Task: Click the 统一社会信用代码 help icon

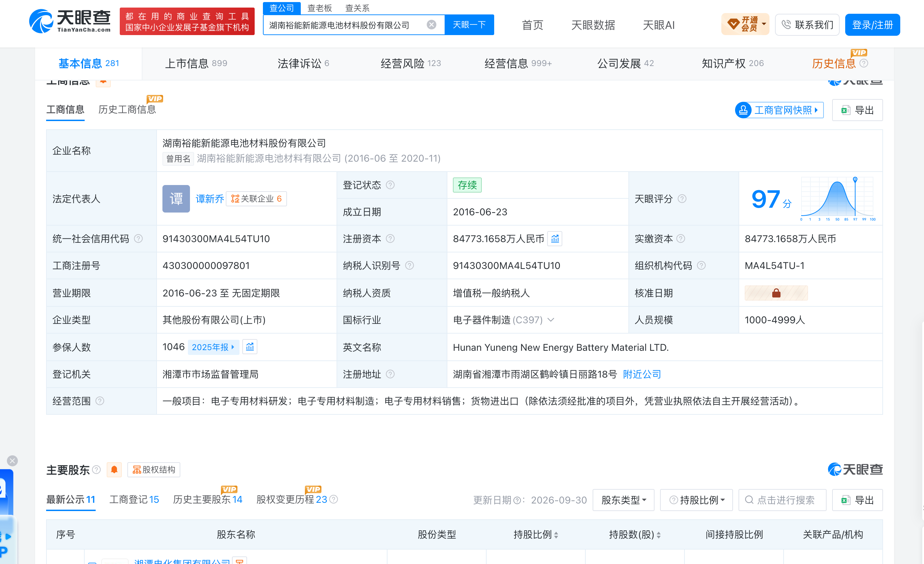Action: pos(138,239)
